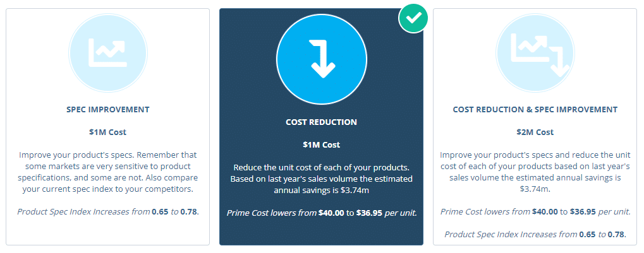Toggle the green checkmark selection badge
The image size is (644, 253).
pos(413,19)
